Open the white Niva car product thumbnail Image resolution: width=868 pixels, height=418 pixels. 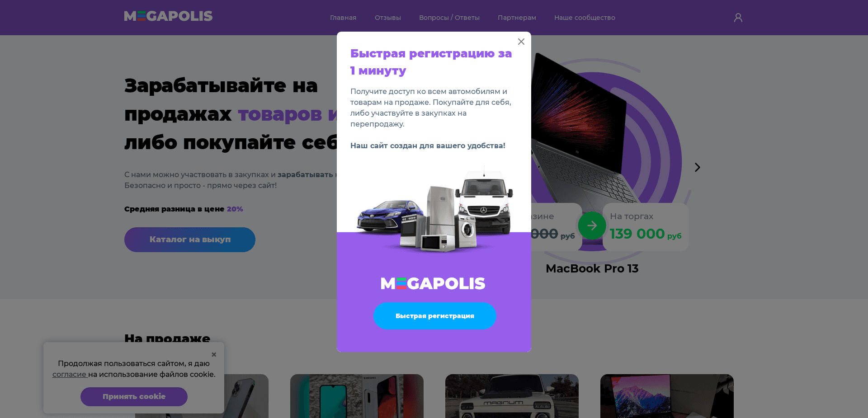pyautogui.click(x=512, y=396)
